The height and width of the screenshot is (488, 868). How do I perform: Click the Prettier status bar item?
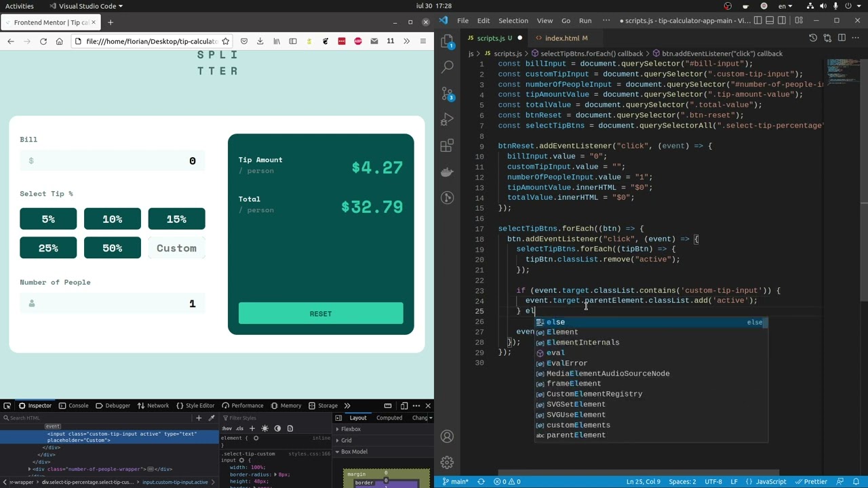(x=810, y=481)
